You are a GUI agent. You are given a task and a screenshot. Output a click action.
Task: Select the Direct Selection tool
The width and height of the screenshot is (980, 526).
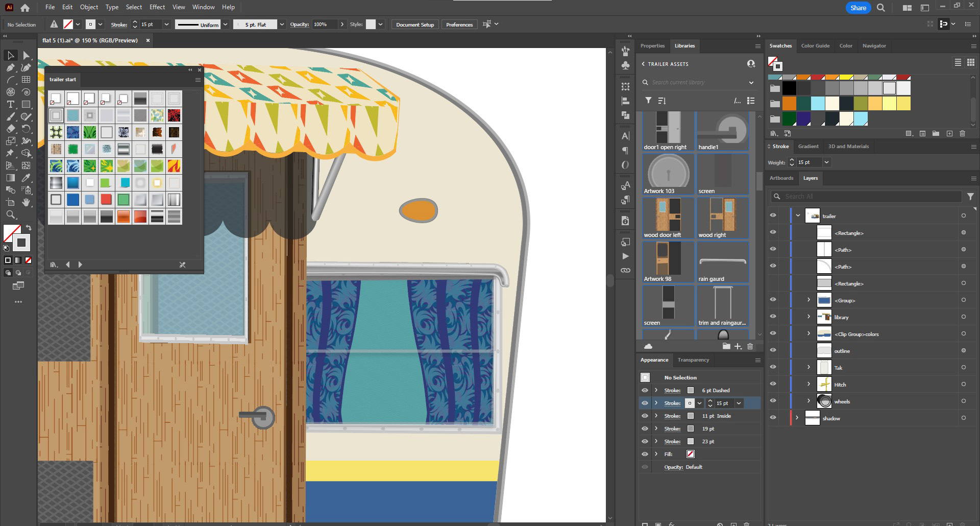pos(26,55)
